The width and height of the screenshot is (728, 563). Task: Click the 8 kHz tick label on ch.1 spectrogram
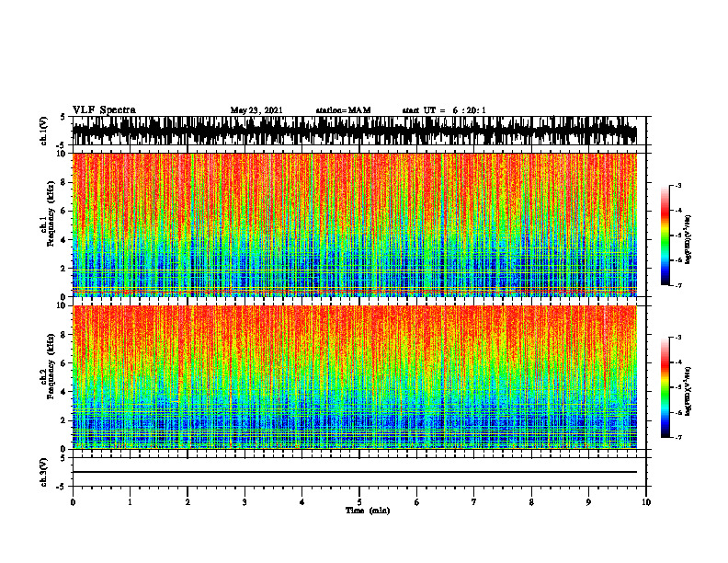[x=63, y=182]
